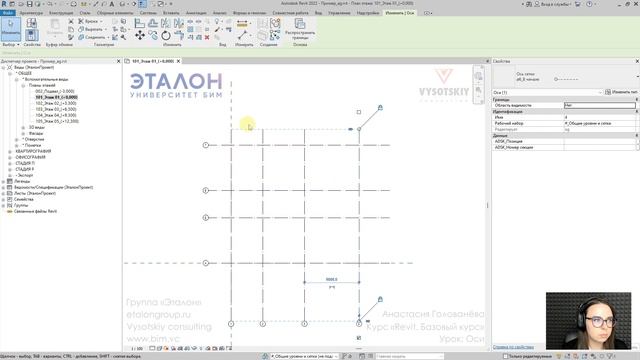640x360 pixels.
Task: Select 'Связанные файлы Revit' tree row
Action: 35,211
